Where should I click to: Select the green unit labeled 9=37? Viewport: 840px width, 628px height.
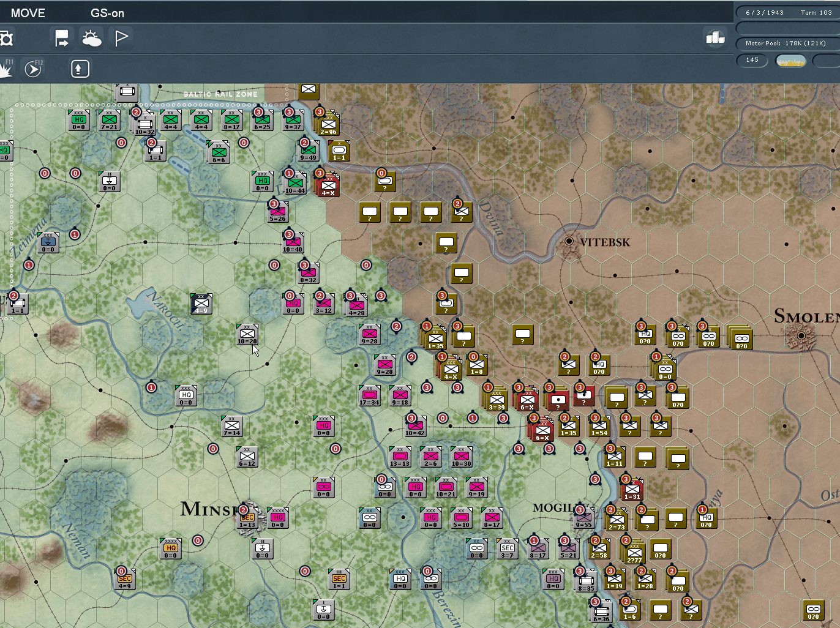pos(293,121)
